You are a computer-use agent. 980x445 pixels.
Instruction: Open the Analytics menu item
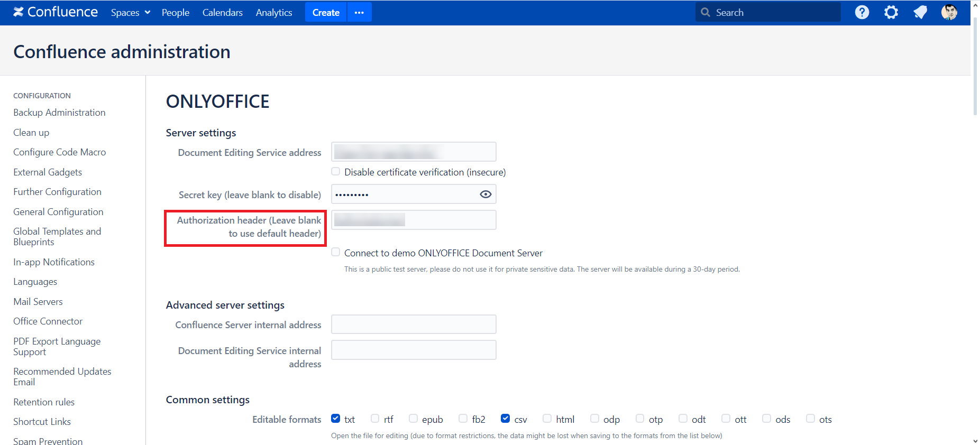coord(273,12)
